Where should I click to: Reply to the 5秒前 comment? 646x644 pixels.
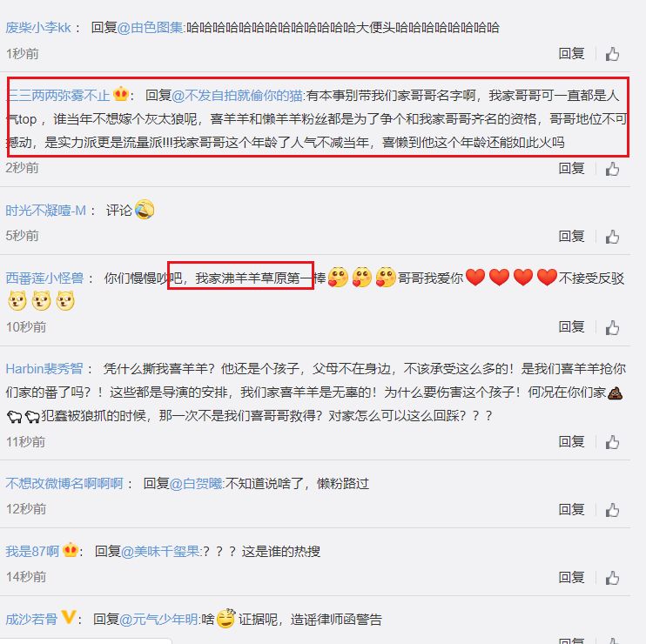pos(571,237)
